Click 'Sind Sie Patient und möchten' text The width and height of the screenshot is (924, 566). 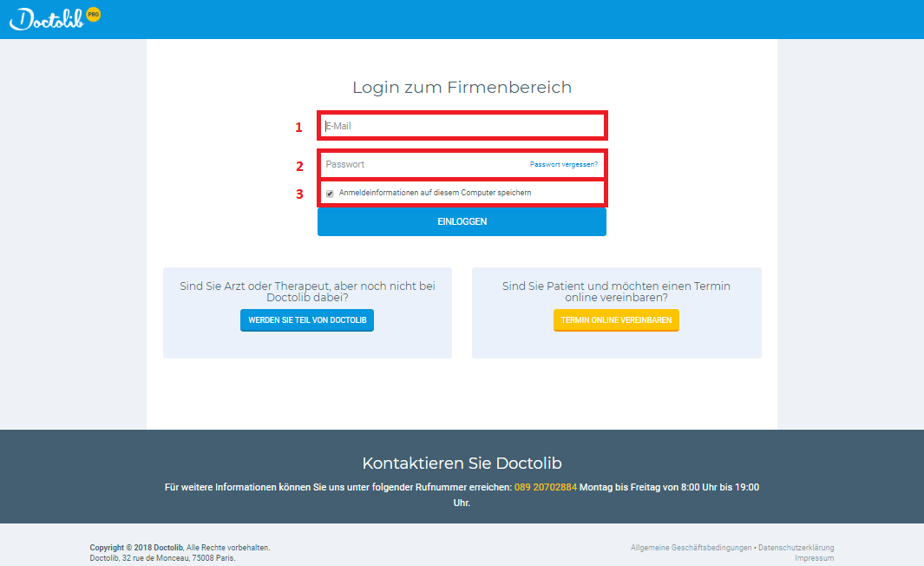click(616, 292)
